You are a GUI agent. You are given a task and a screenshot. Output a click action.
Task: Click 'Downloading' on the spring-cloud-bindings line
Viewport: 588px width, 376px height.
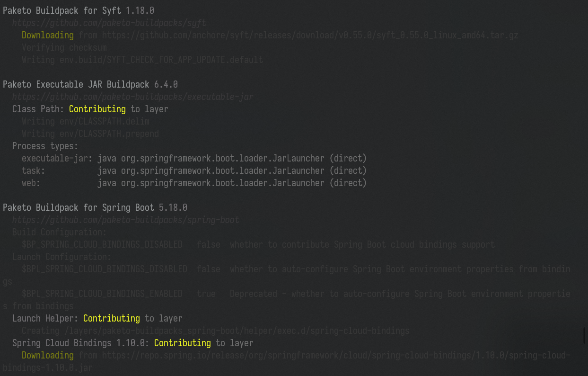point(48,355)
